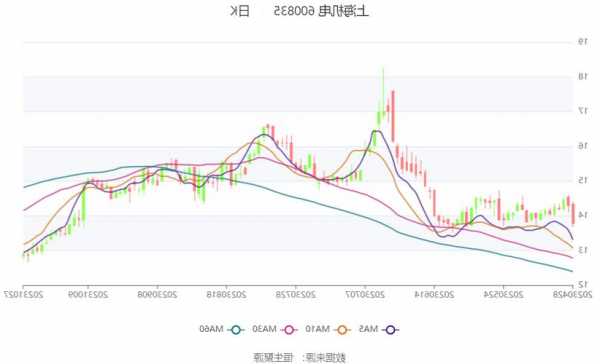Click the 17 price axis label
600x364 pixels.
(x=582, y=111)
